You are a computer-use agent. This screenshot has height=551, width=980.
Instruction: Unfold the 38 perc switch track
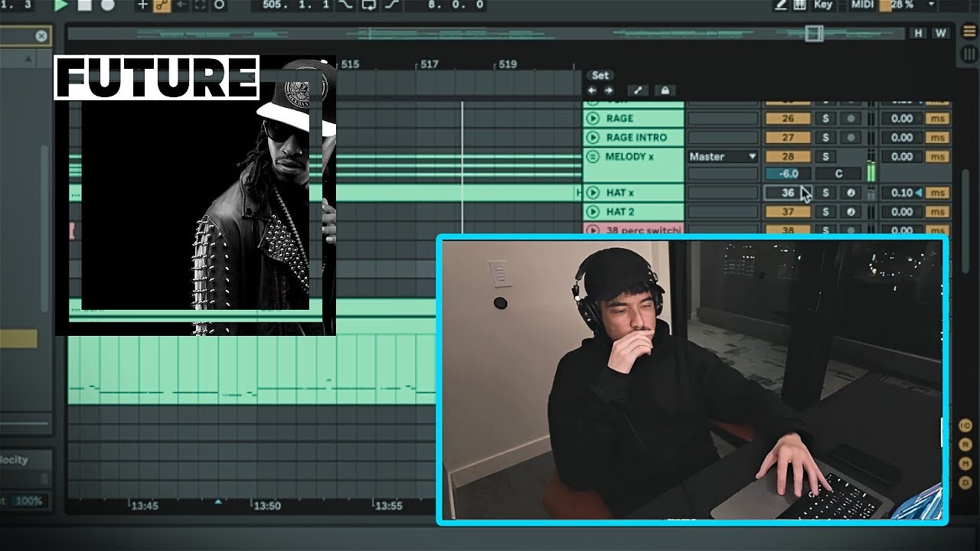click(592, 230)
